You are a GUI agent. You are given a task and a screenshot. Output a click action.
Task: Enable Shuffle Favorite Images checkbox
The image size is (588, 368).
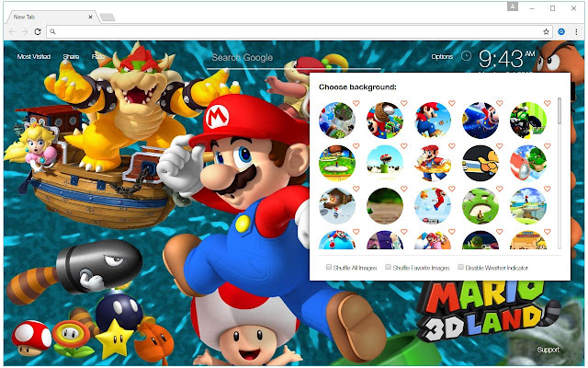click(x=388, y=267)
